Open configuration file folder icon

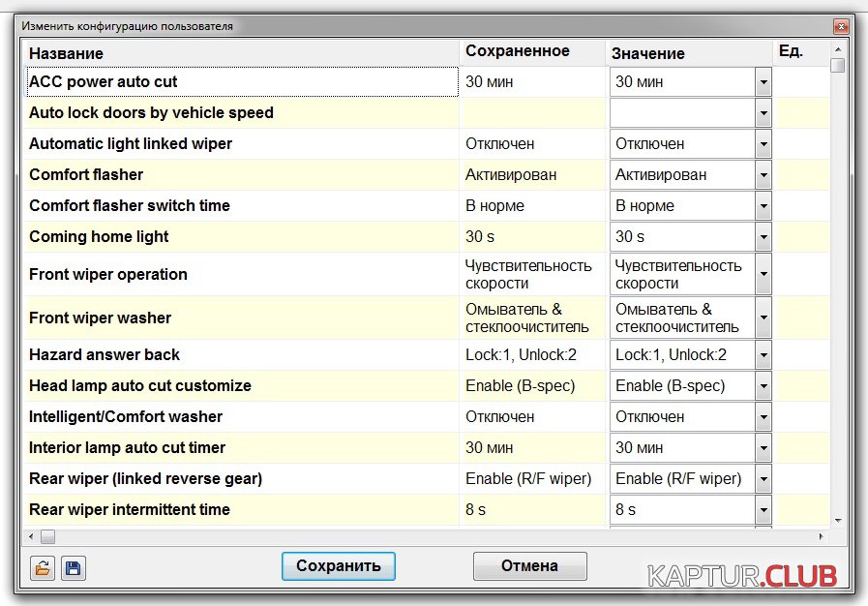pyautogui.click(x=42, y=568)
